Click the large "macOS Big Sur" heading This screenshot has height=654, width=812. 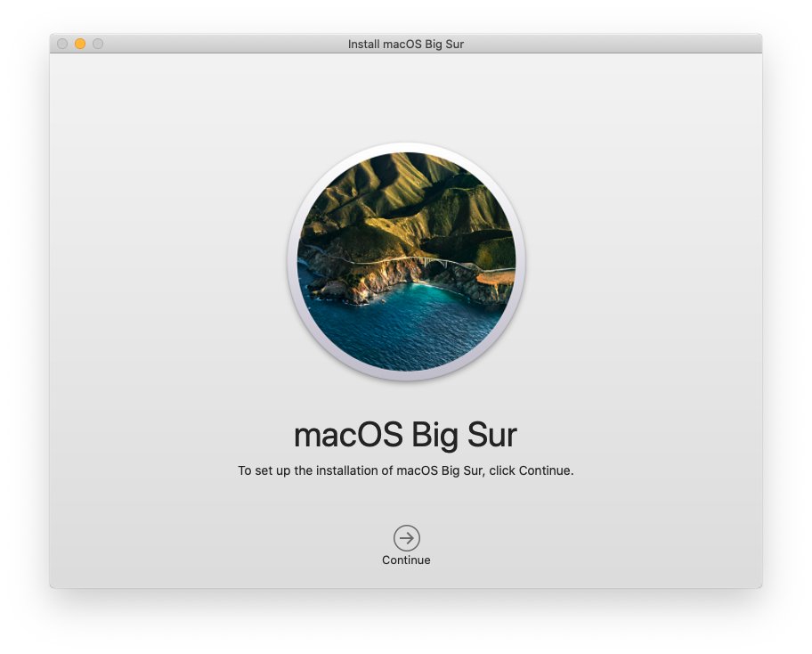405,436
